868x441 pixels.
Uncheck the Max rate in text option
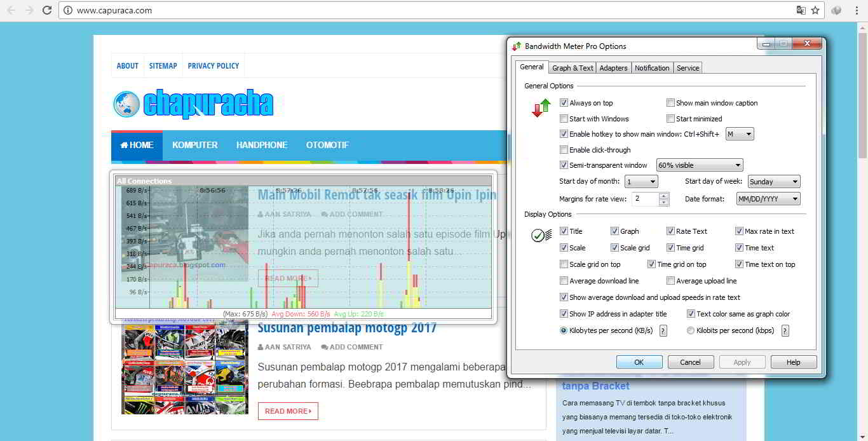(x=739, y=231)
